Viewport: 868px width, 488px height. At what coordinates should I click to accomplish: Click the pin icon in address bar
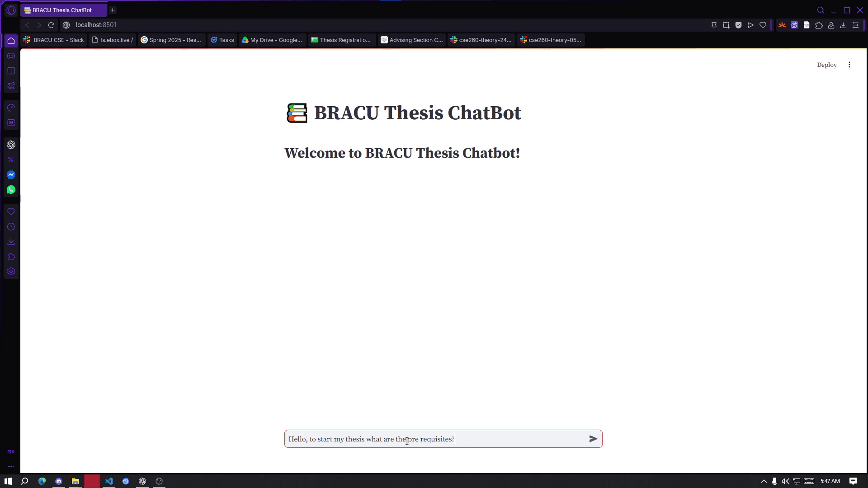click(x=714, y=25)
